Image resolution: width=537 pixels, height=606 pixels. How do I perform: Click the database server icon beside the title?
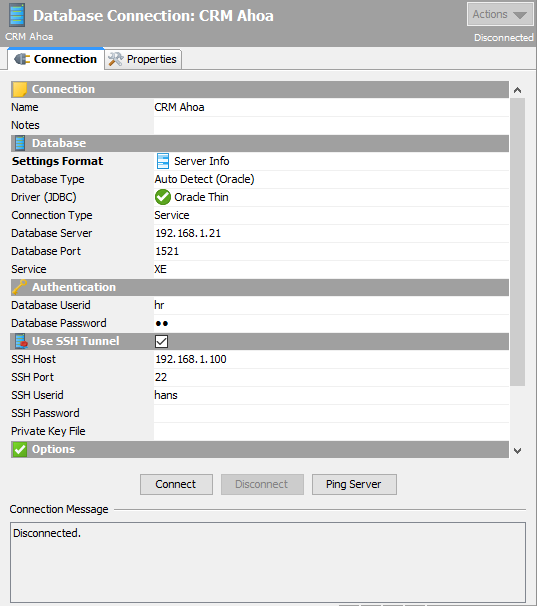(17, 15)
